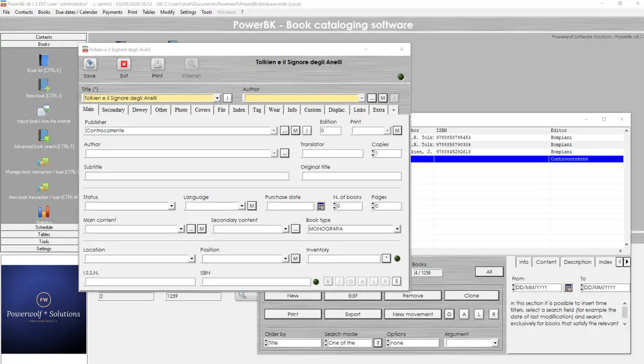Open Import books from the internet
The image size is (644, 364).
[x=44, y=111]
